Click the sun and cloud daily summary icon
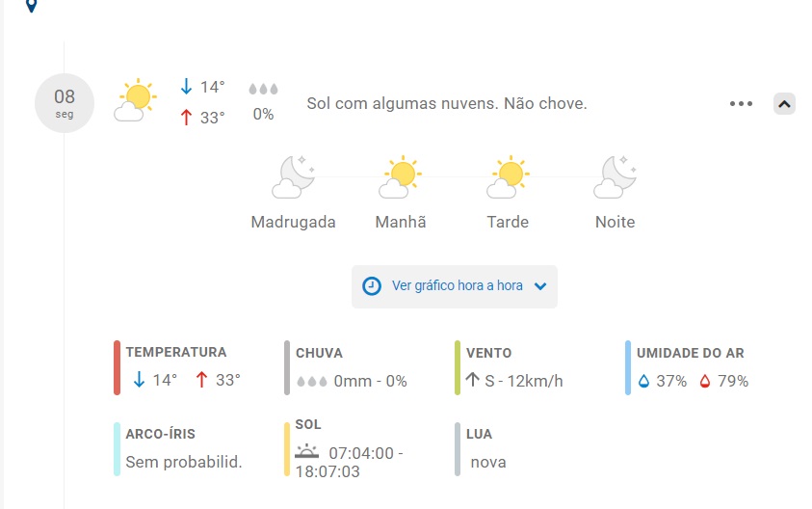This screenshot has height=509, width=812. (x=135, y=100)
